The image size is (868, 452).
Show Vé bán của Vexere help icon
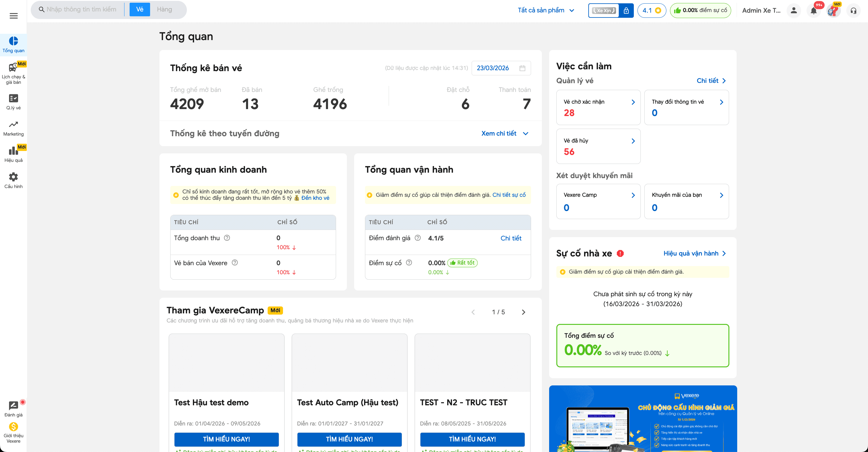[x=235, y=263]
